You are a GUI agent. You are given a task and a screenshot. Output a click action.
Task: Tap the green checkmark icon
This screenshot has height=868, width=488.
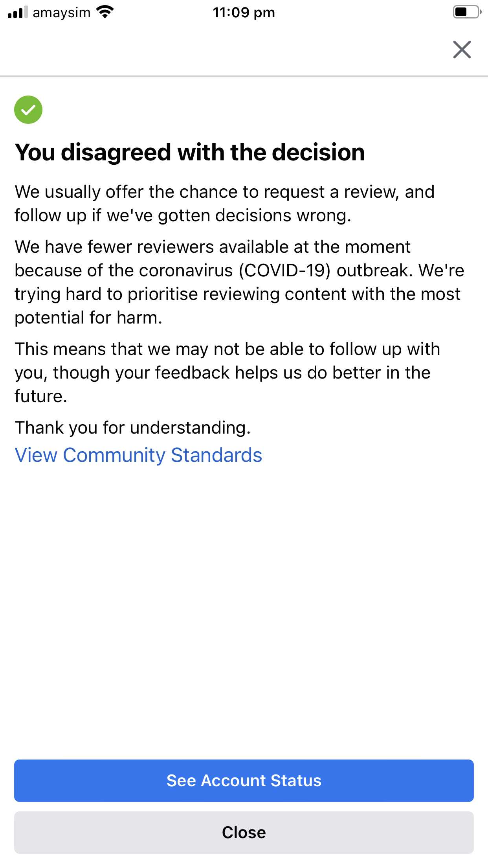point(28,110)
